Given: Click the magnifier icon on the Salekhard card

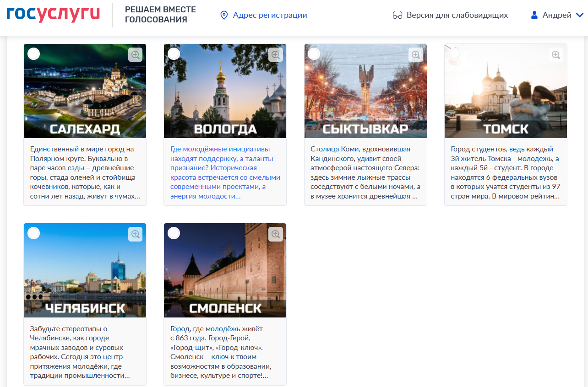Looking at the screenshot, I should pyautogui.click(x=135, y=55).
